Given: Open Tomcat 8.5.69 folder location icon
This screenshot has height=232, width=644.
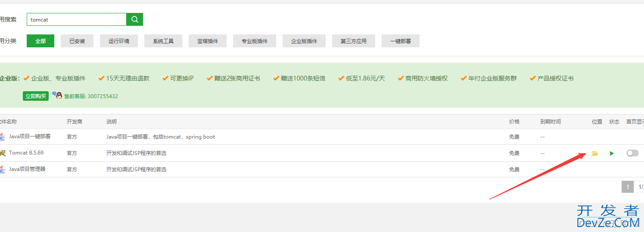Looking at the screenshot, I should pyautogui.click(x=595, y=153).
